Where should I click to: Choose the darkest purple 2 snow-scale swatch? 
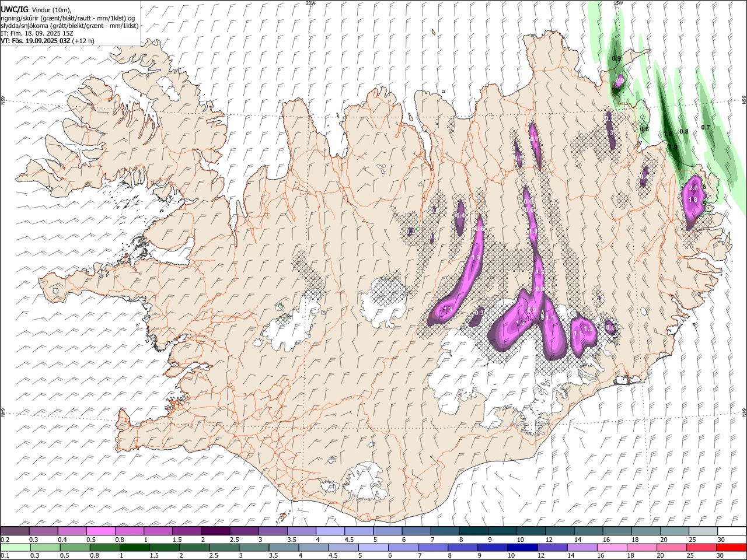pyautogui.click(x=215, y=531)
